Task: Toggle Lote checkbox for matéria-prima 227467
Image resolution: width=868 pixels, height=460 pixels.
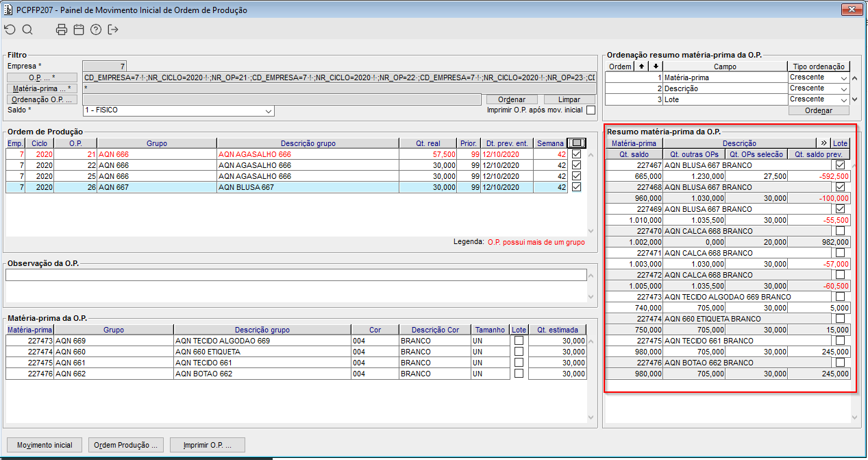Action: click(840, 165)
